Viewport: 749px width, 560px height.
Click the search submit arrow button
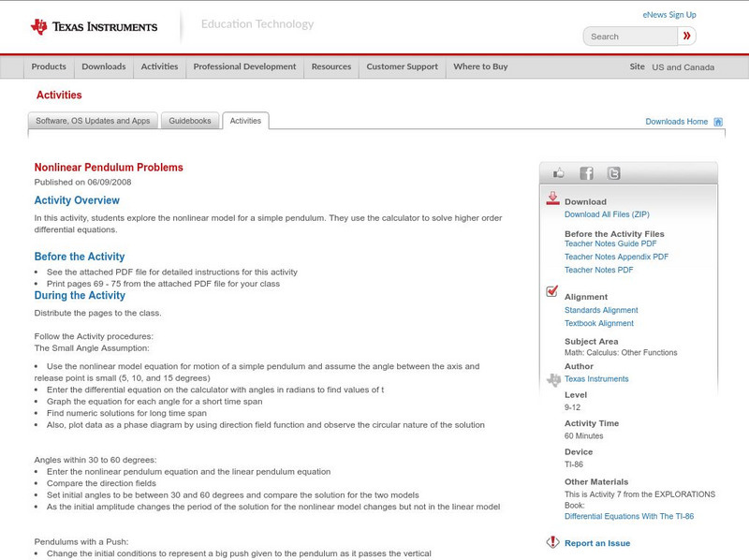[686, 36]
